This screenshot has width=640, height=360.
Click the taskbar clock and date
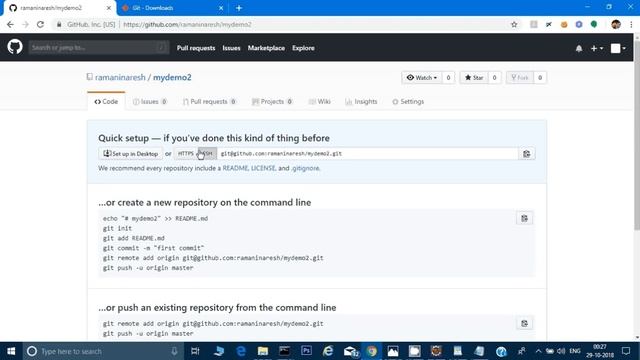(x=600, y=351)
